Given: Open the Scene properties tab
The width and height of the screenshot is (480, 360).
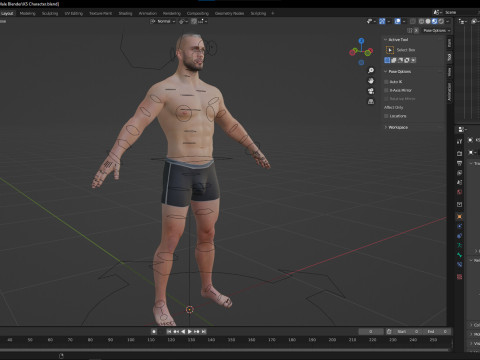Looking at the screenshot, I should tap(459, 182).
